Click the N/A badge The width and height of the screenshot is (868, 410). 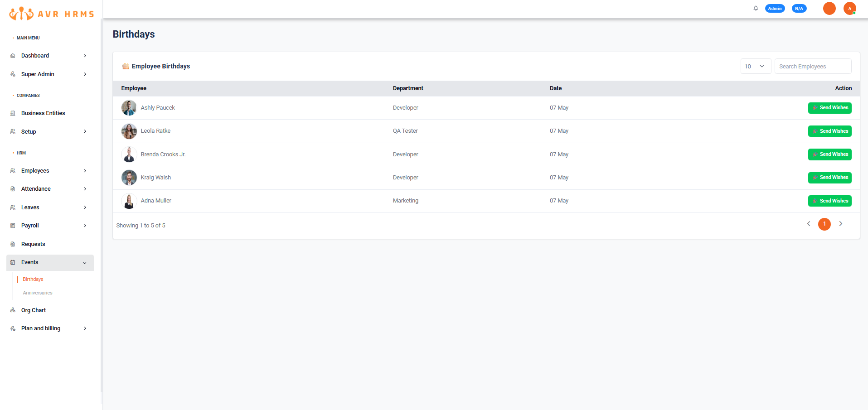[799, 8]
